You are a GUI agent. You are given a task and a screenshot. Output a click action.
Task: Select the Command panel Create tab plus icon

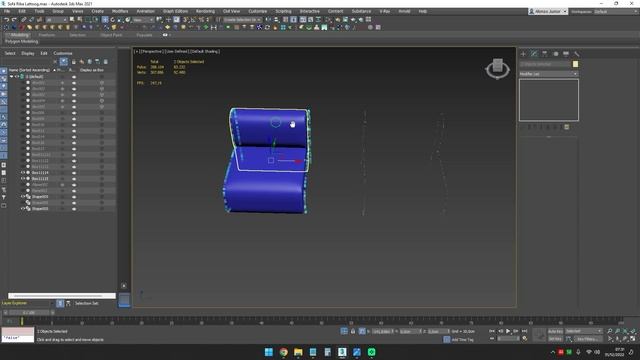pyautogui.click(x=523, y=53)
